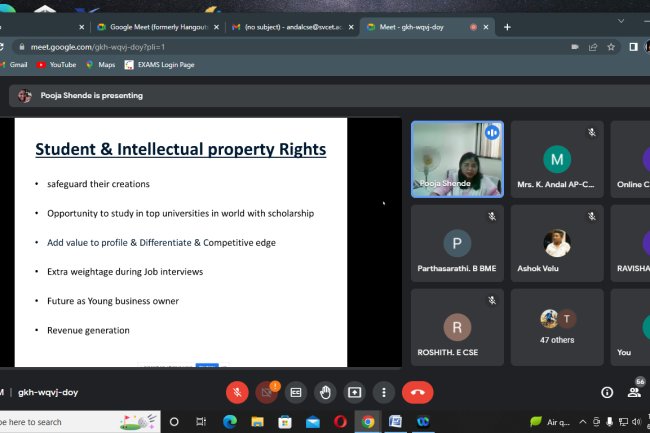
Task: Close the Meet - gkh-wqvj-doy tab
Action: pyautogui.click(x=486, y=27)
